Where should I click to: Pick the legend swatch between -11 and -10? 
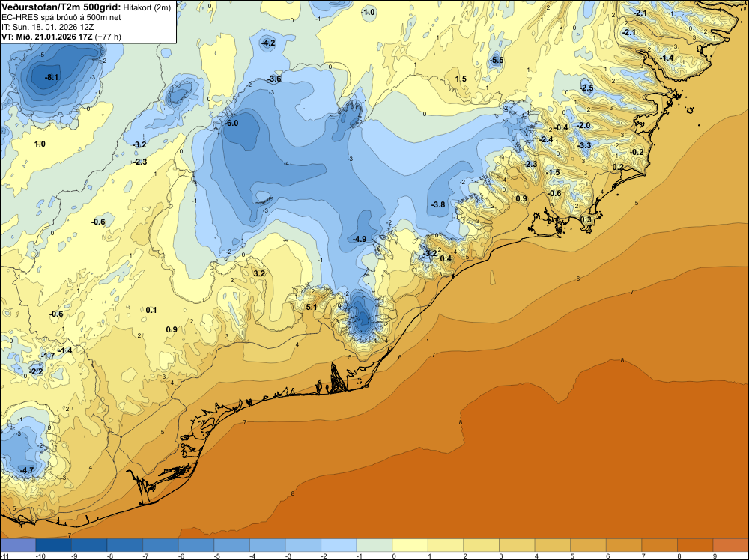pos(18,545)
